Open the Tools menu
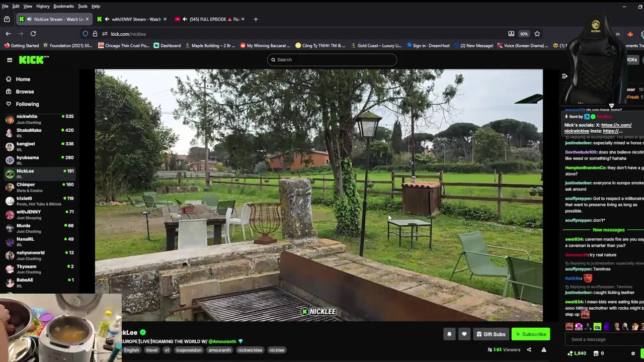This screenshot has height=362, width=644. pyautogui.click(x=83, y=6)
